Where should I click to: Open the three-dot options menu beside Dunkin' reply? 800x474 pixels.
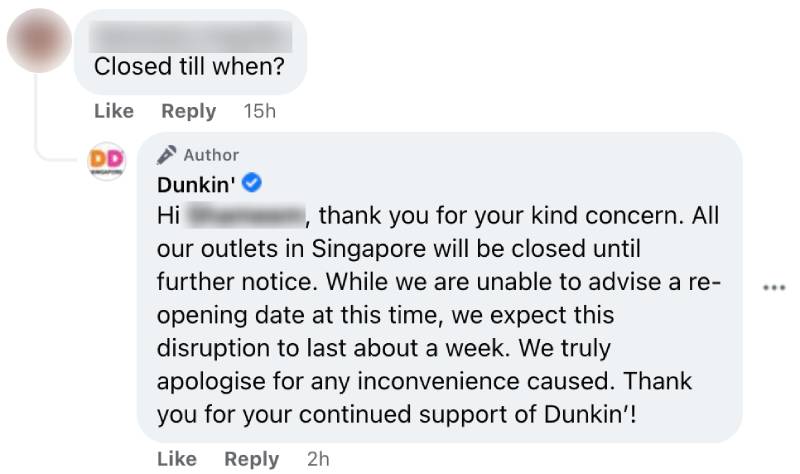[x=774, y=288]
